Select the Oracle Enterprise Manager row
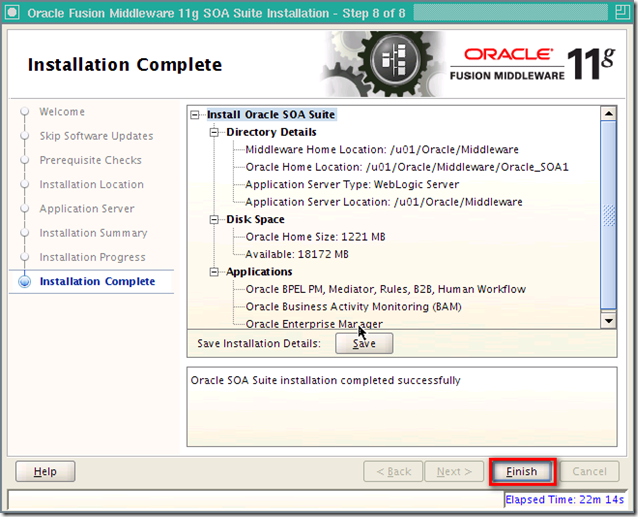Screen dimensions: 638x517 pos(314,324)
